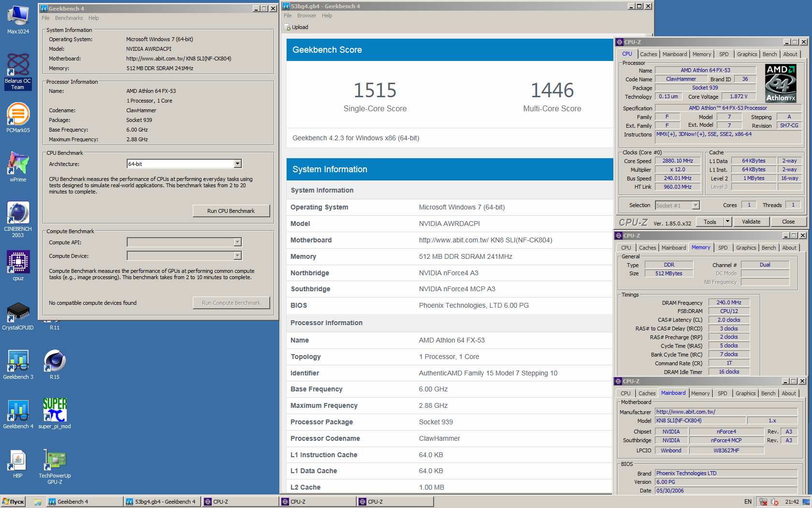This screenshot has width=812, height=508.
Task: Select the CPU tab in middle CPU-Z window
Action: (626, 248)
